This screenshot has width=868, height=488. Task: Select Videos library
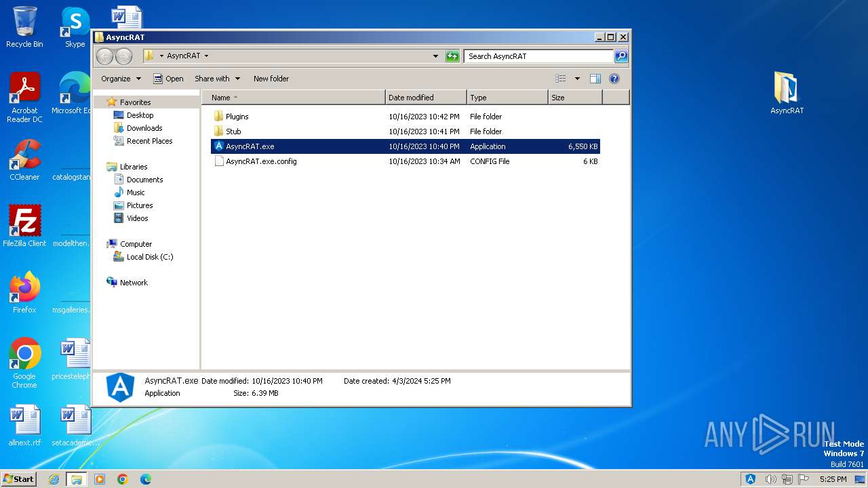(x=137, y=218)
